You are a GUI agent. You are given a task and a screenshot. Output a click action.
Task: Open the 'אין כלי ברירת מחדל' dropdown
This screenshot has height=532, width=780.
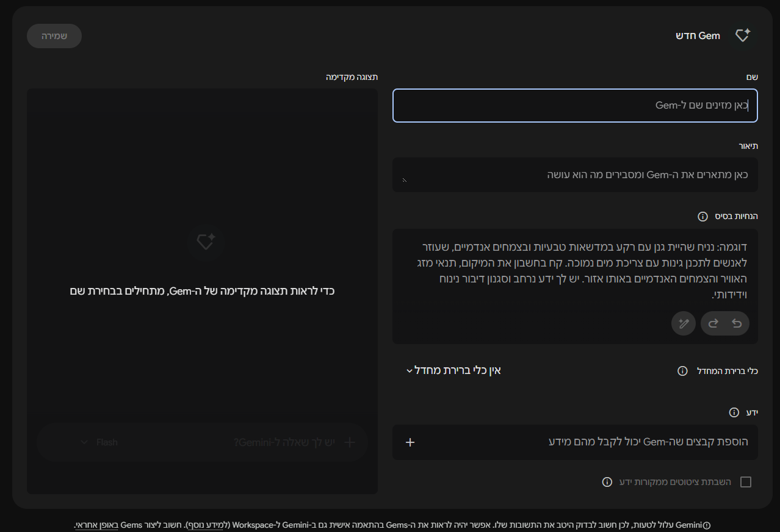453,370
